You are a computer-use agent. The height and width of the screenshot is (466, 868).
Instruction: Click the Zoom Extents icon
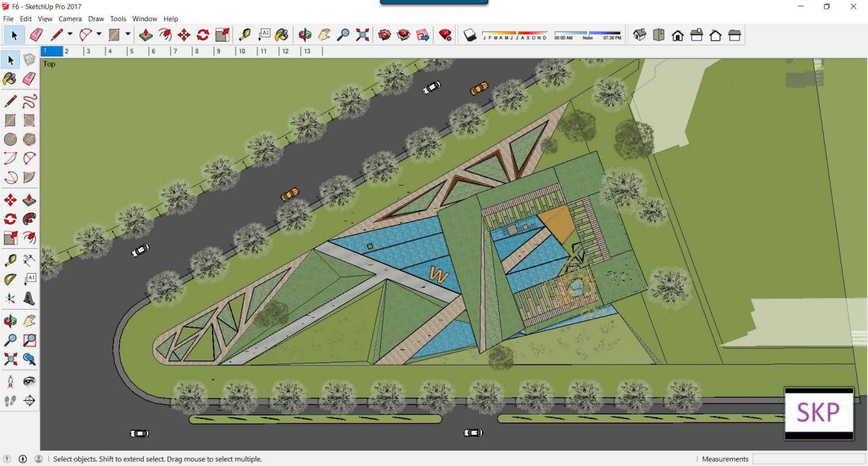[x=363, y=35]
